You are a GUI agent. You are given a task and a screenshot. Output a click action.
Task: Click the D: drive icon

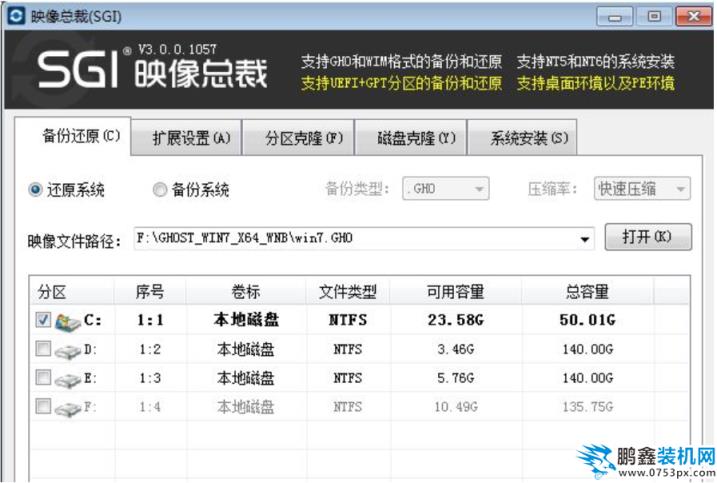(x=68, y=351)
